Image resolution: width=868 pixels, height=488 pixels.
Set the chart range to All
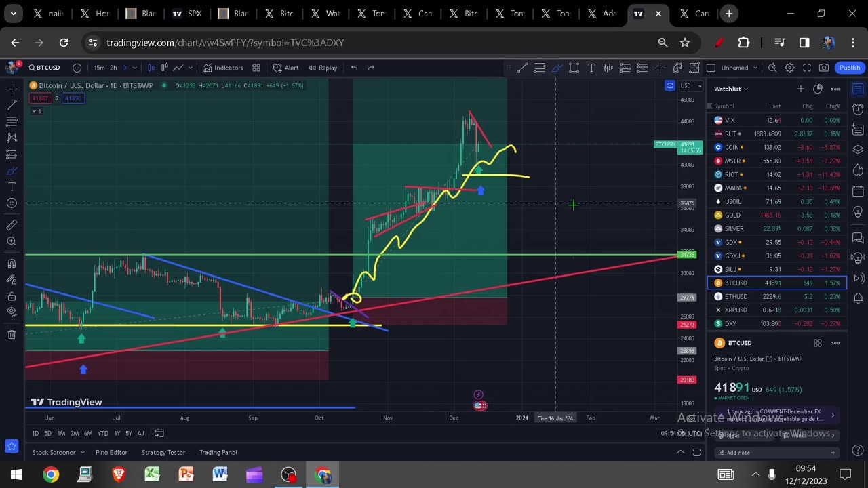[x=140, y=434]
